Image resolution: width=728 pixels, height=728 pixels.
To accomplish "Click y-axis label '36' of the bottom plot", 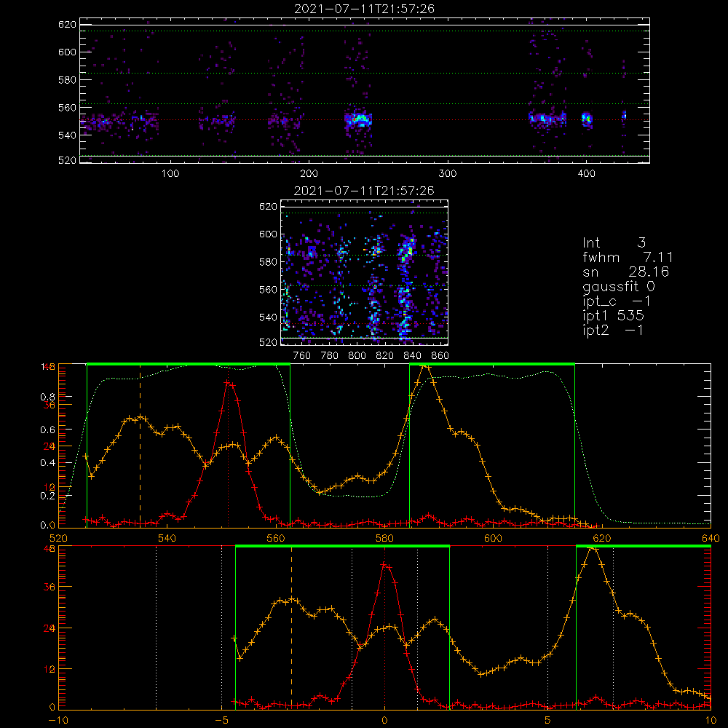I will pos(50,587).
